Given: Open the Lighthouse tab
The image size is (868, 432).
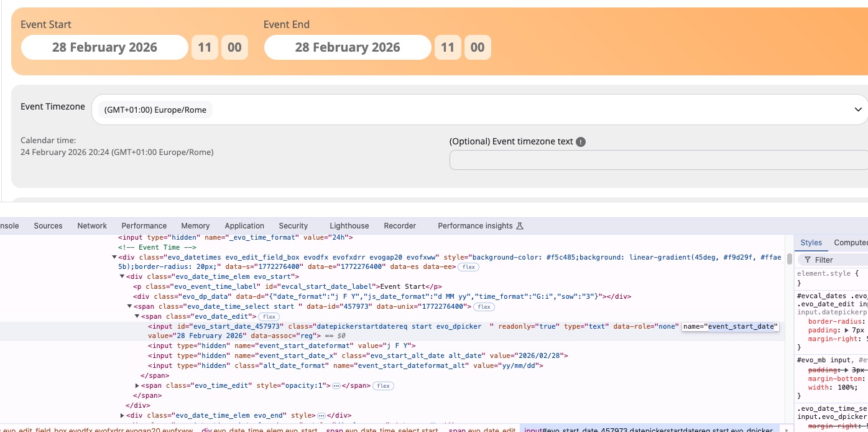Looking at the screenshot, I should pos(349,226).
